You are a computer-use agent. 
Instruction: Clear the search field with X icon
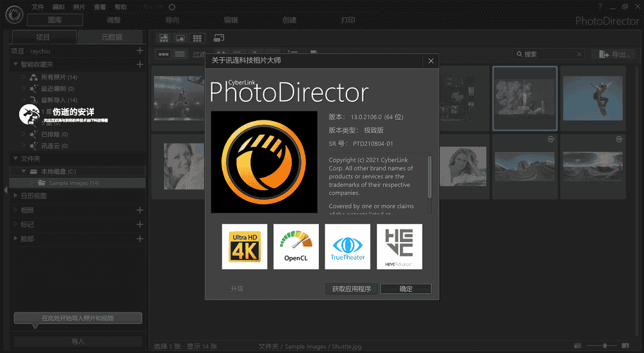coord(579,54)
